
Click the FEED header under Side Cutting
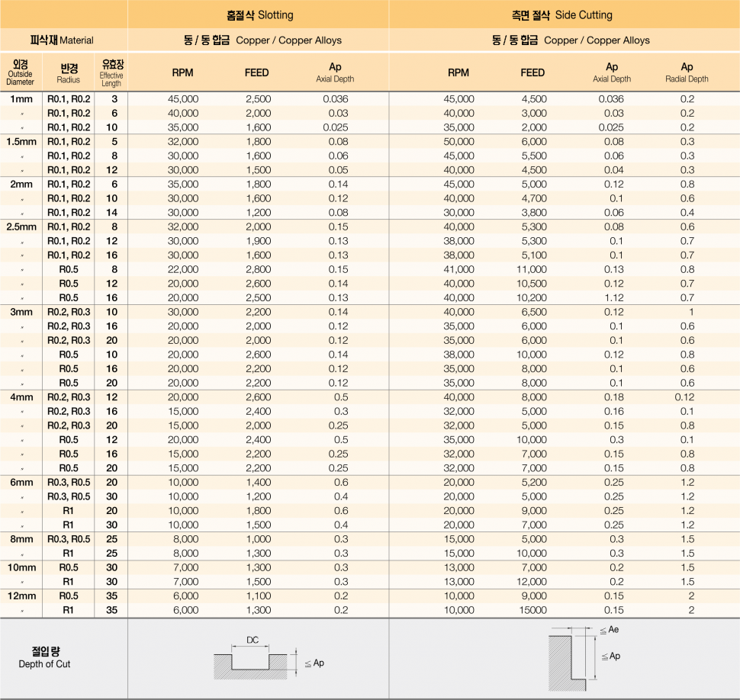tap(532, 72)
